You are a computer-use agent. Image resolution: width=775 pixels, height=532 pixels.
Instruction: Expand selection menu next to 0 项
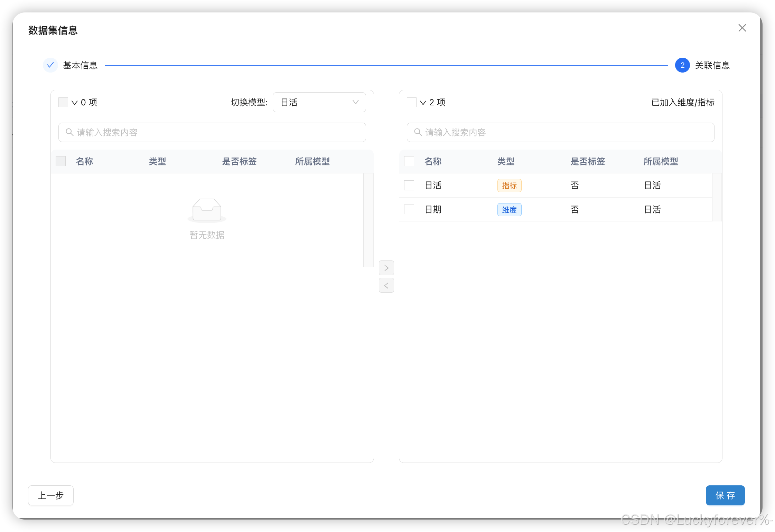click(x=74, y=103)
